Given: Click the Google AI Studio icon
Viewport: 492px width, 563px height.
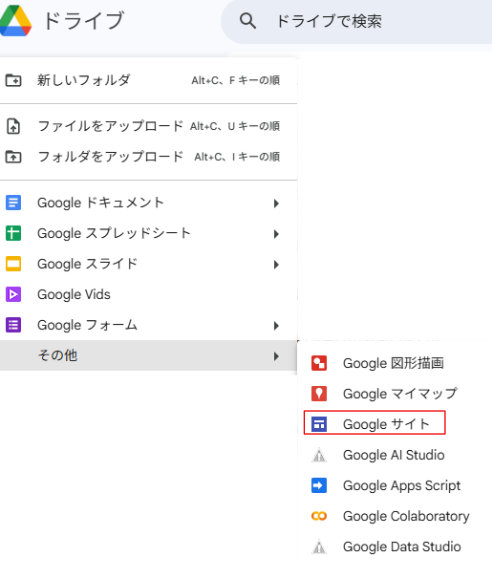Looking at the screenshot, I should coord(319,455).
